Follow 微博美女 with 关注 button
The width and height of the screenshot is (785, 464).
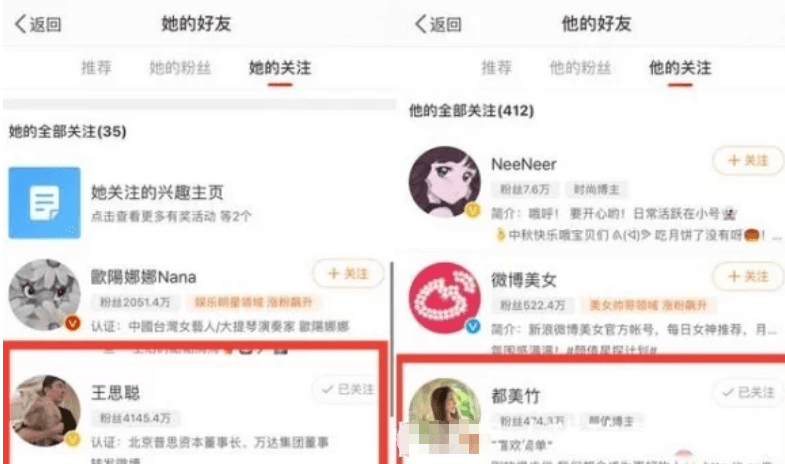pos(748,276)
